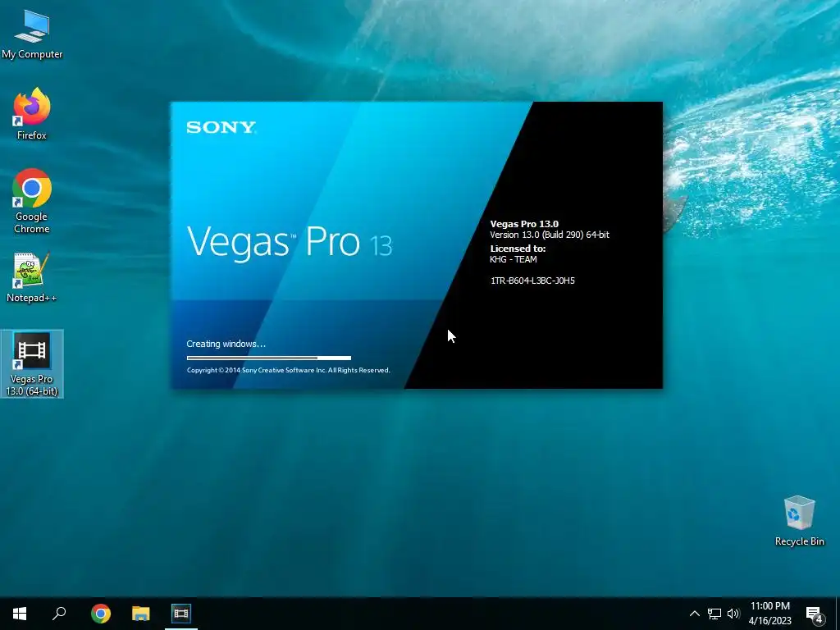Open the Windows Start menu

click(x=20, y=614)
